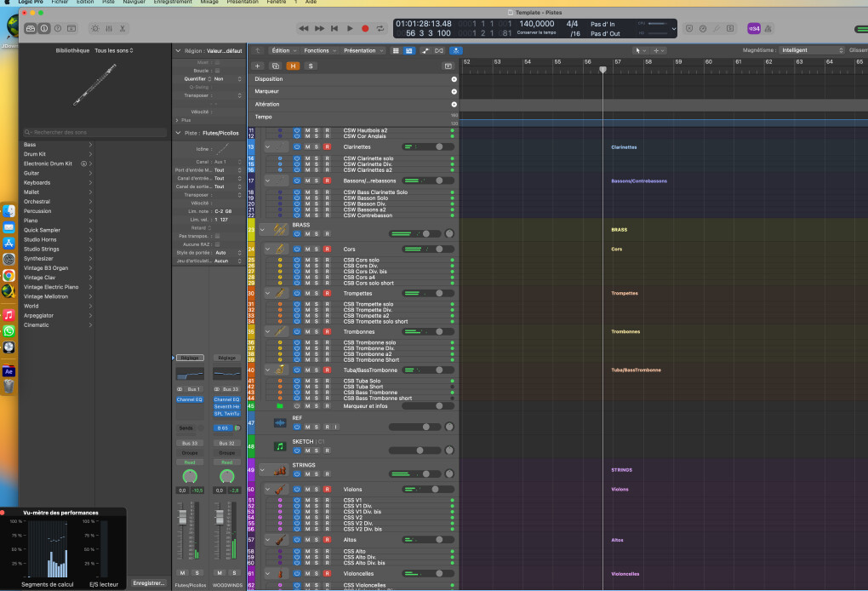The width and height of the screenshot is (868, 591).
Task: Toggle the Cycle loop button in transport
Action: (380, 28)
